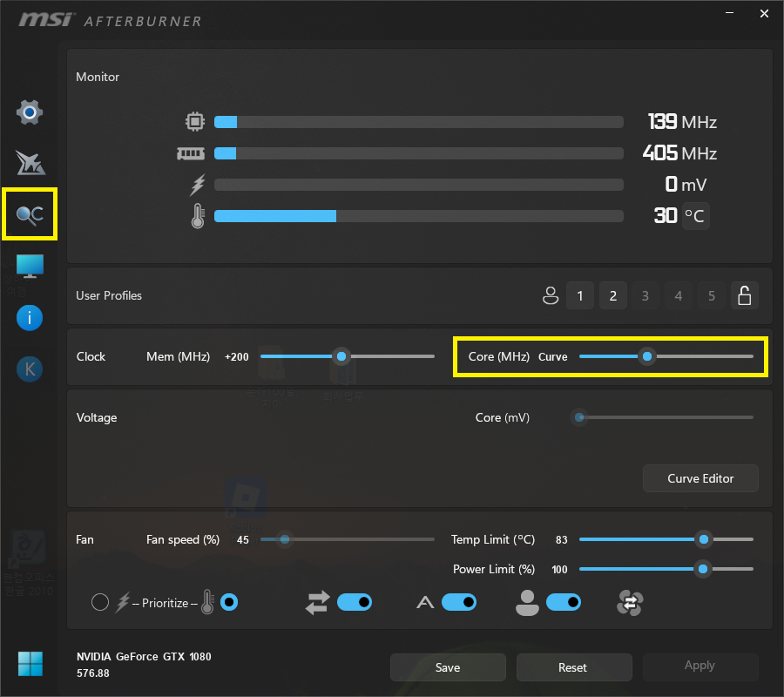Screen dimensions: 784x697
Task: Click the user profile person icon
Action: pyautogui.click(x=551, y=295)
